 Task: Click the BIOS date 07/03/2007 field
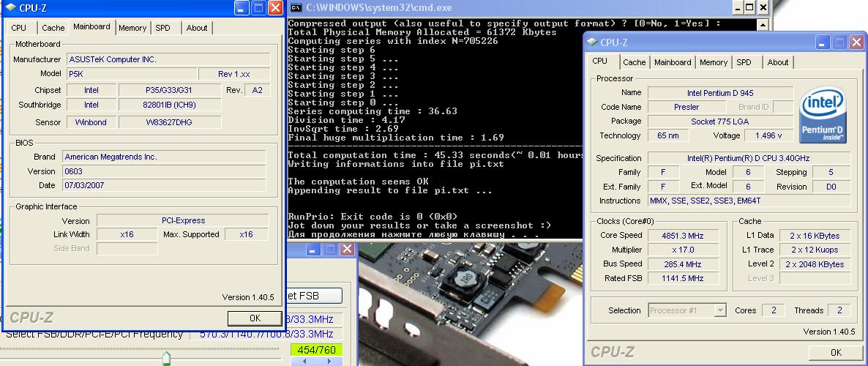coord(164,185)
